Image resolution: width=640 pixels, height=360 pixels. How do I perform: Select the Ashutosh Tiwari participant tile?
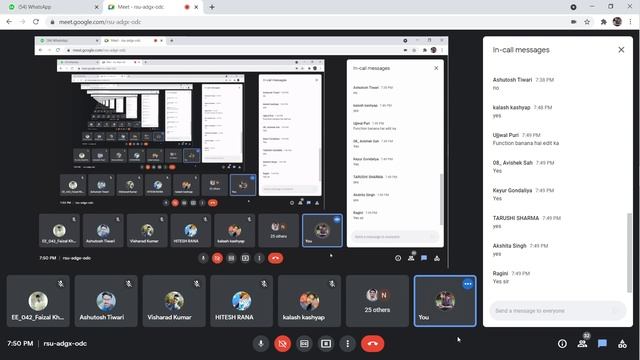(x=106, y=301)
